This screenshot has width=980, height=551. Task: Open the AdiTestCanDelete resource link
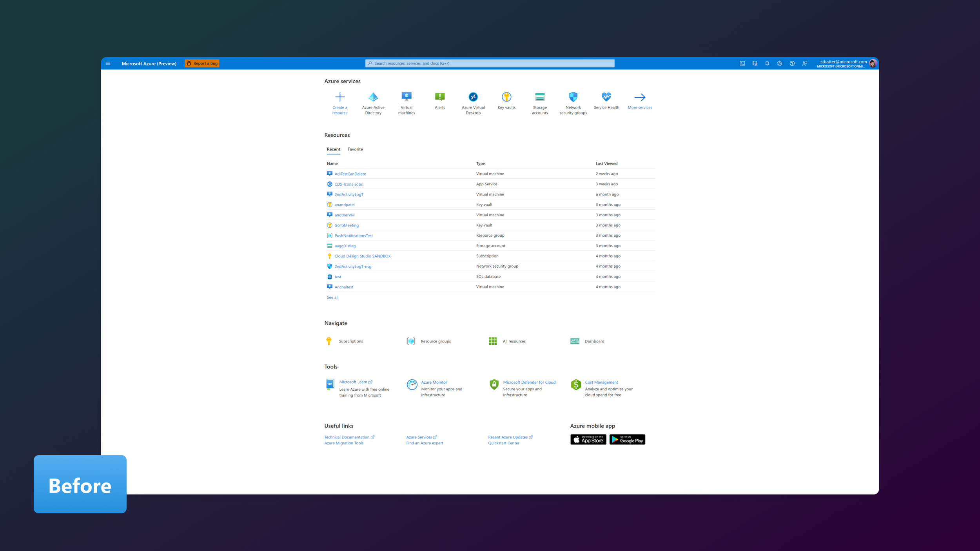(x=350, y=174)
